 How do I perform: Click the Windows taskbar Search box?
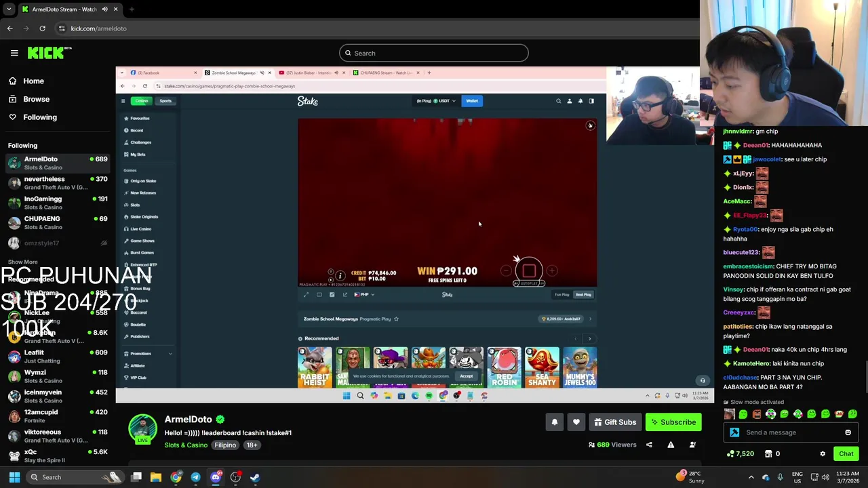pyautogui.click(x=76, y=477)
